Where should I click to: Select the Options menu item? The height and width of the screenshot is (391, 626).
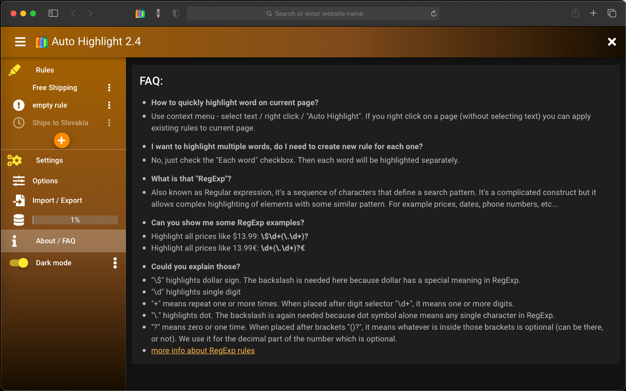pyautogui.click(x=45, y=181)
